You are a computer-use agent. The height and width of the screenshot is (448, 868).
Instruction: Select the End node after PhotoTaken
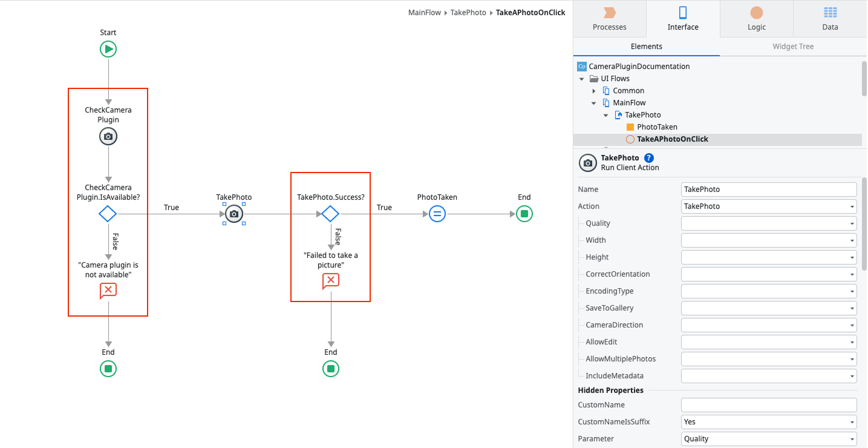(524, 214)
